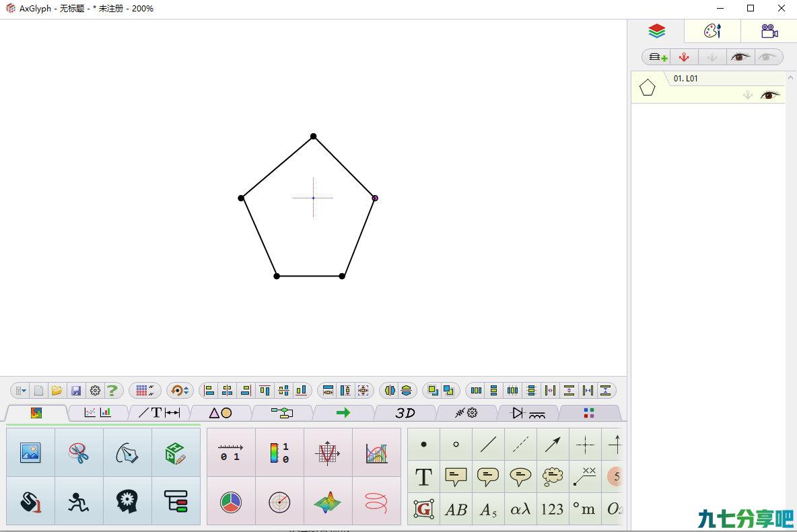Toggle the anchor lock on layer L01
Viewport: 797px width, 532px height.
[748, 95]
